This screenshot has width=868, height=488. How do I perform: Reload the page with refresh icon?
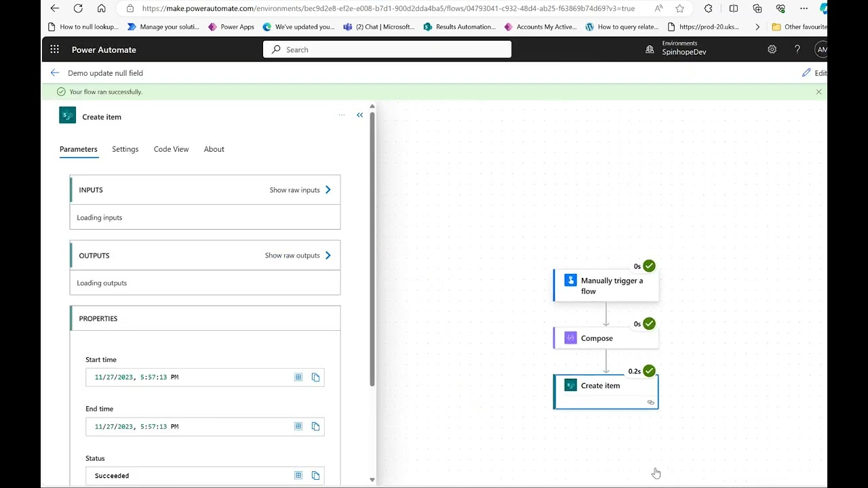tap(78, 8)
